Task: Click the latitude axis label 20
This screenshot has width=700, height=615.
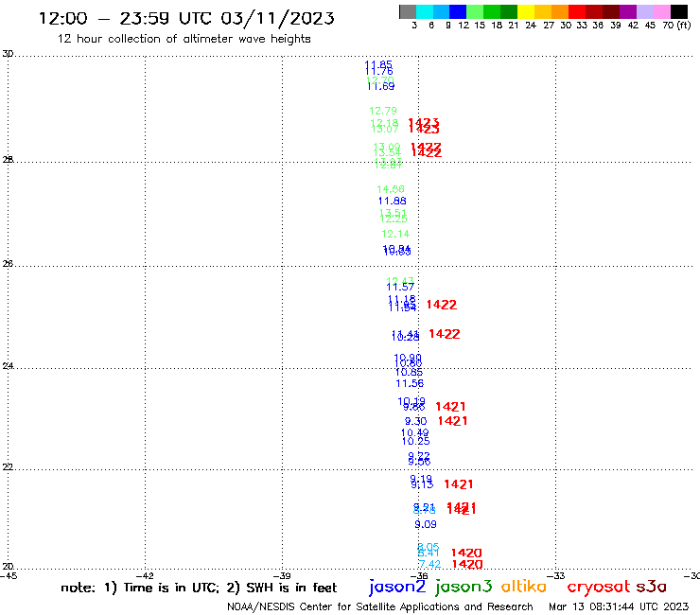Action: pos(8,567)
